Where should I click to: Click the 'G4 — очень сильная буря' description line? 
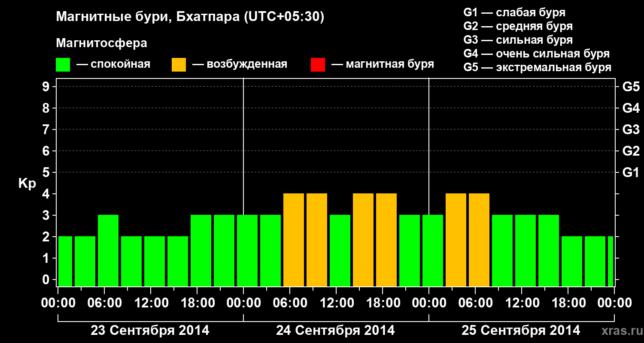pos(536,54)
